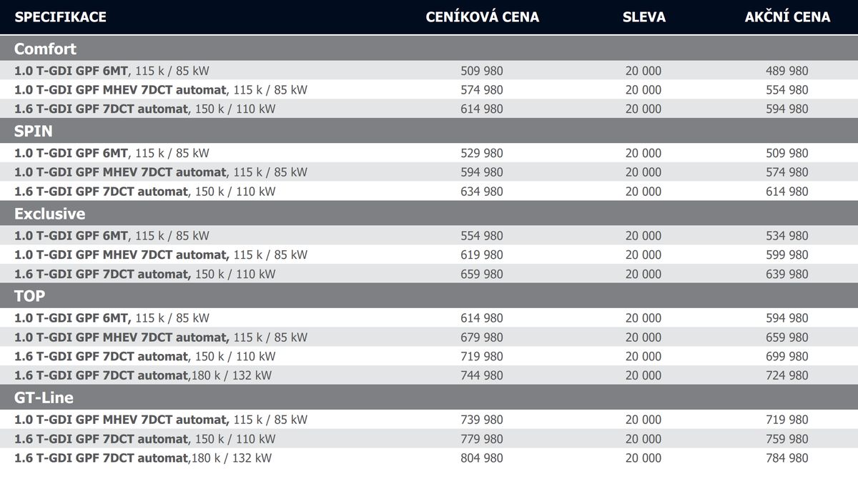Click the AKČNÍ CENA column header
858x504 pixels.
(x=787, y=17)
